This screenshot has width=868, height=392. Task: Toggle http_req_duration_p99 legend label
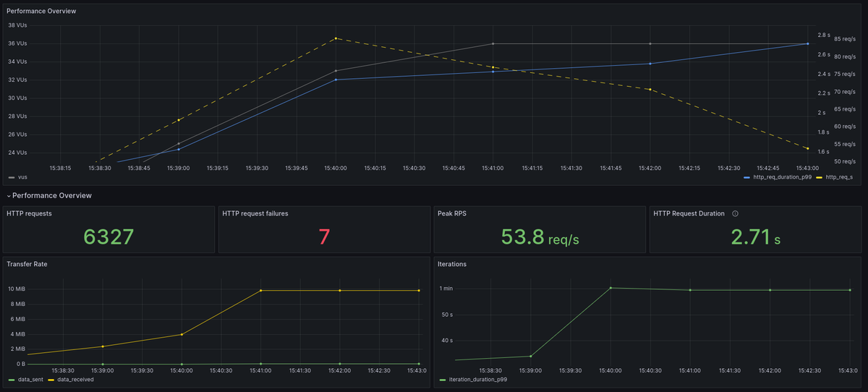784,177
